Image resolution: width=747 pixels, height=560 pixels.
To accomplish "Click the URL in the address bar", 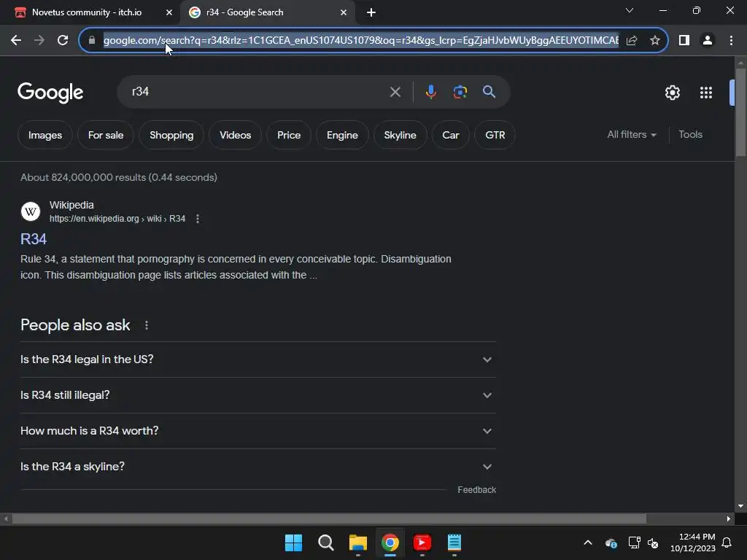I will [x=360, y=41].
